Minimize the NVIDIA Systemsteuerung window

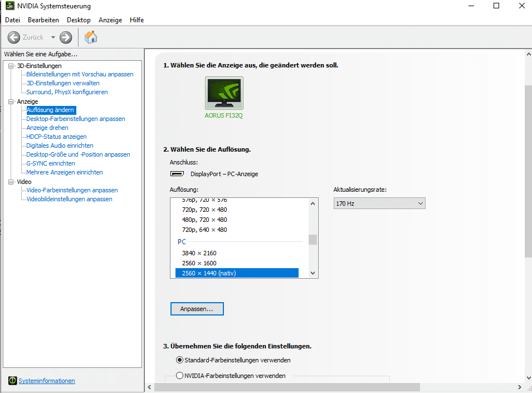471,6
